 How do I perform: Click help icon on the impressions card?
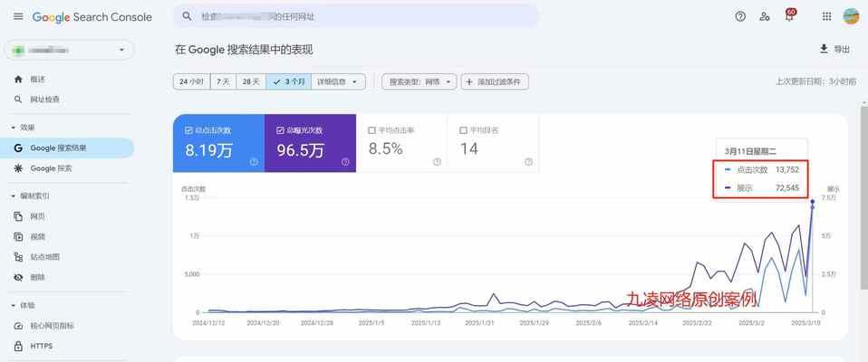(345, 162)
